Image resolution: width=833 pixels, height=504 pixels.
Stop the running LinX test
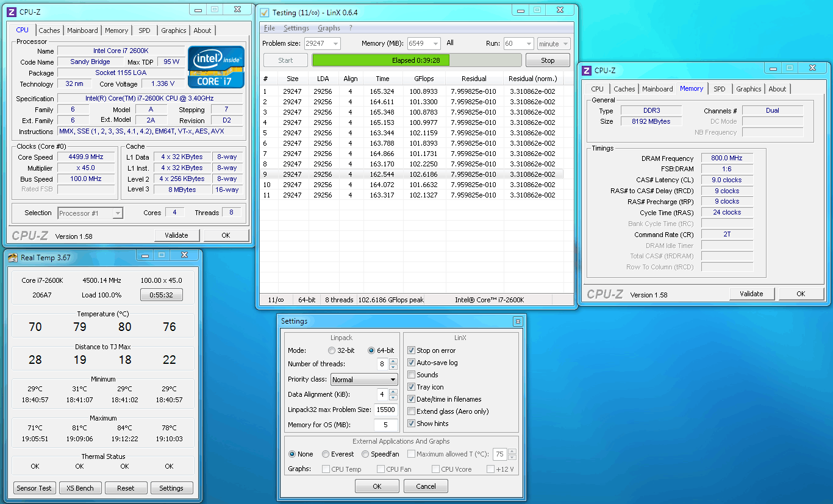point(548,60)
